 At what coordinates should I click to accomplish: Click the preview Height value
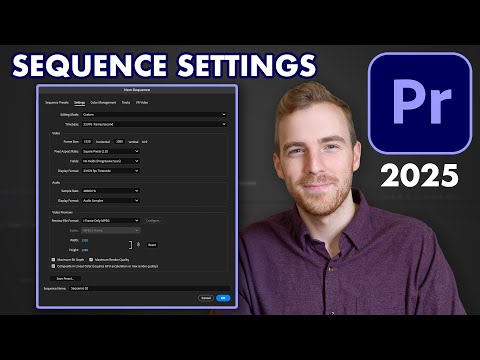tap(85, 250)
